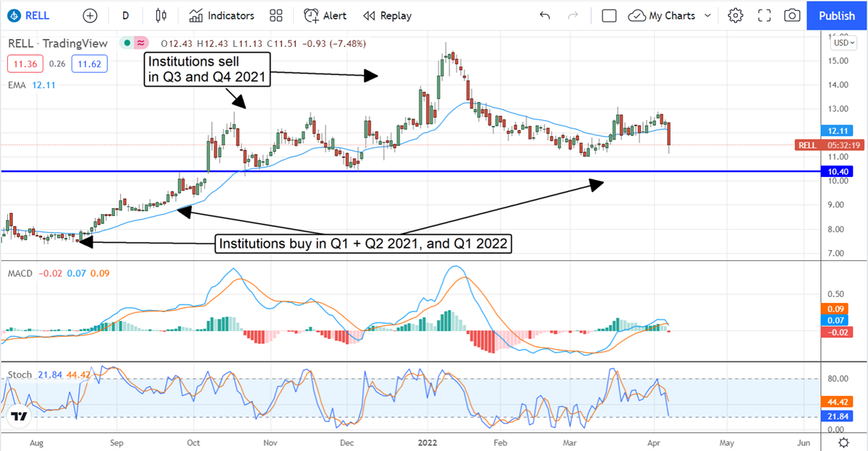The height and width of the screenshot is (451, 868).
Task: Open the Indicators menu
Action: (221, 15)
